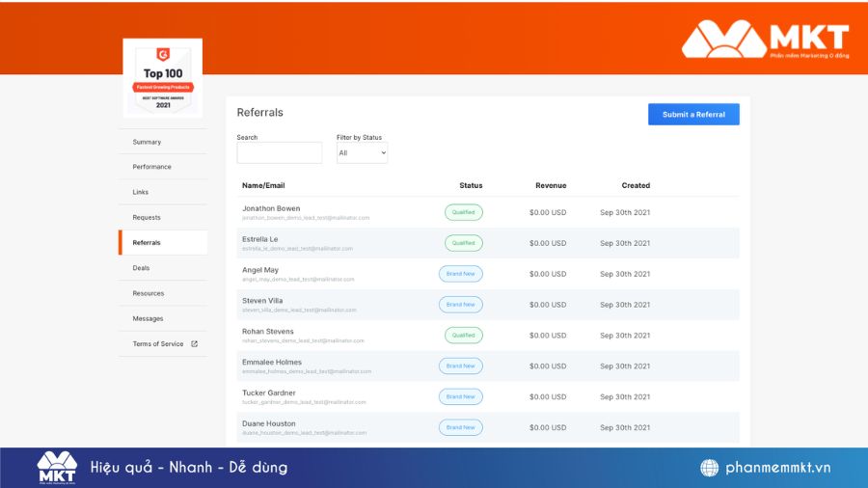The image size is (868, 488).
Task: Click the MKT logo in bottom banner
Action: click(x=57, y=468)
